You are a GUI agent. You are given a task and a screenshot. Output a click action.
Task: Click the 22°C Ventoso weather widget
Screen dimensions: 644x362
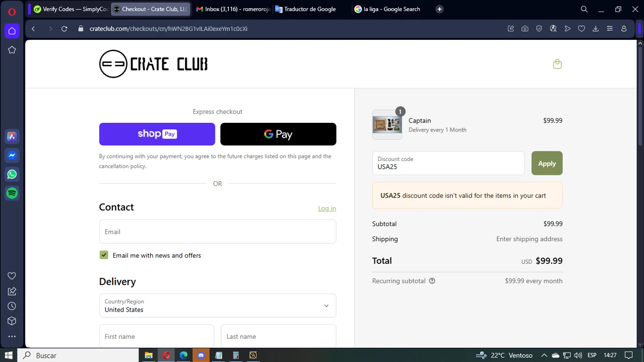[504, 355]
